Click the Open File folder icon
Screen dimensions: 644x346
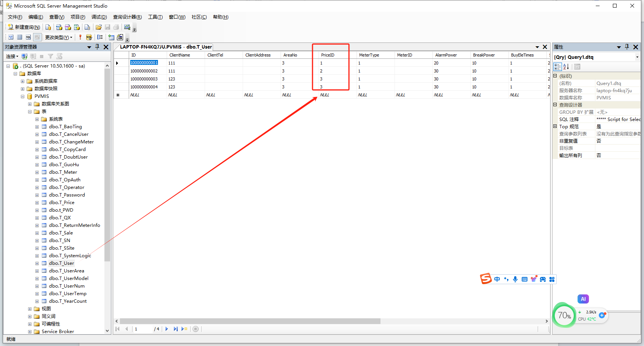tap(99, 27)
